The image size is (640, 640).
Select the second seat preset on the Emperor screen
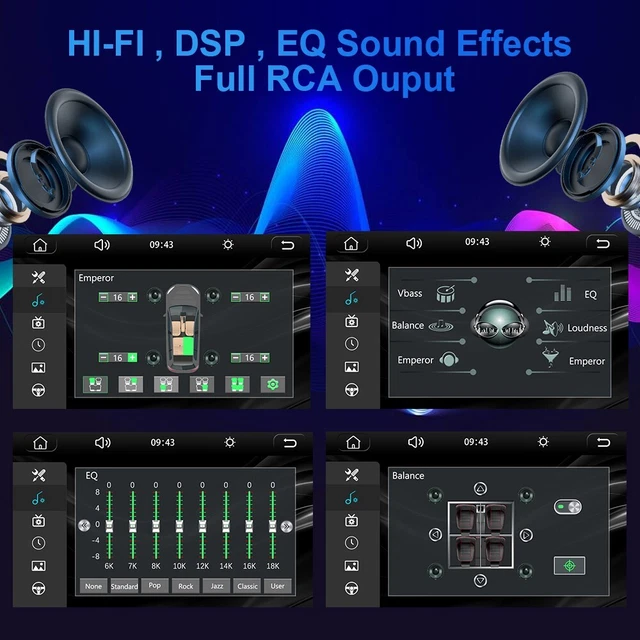(x=131, y=384)
